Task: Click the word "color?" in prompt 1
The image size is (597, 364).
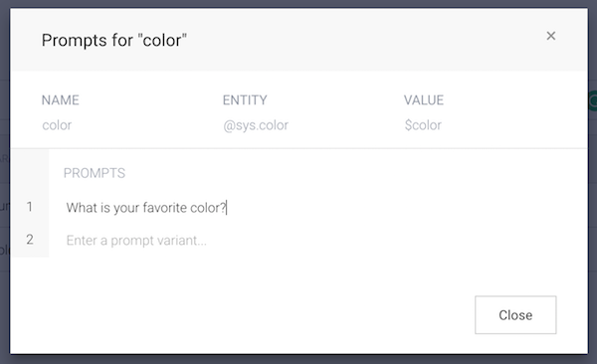Action: pos(208,208)
